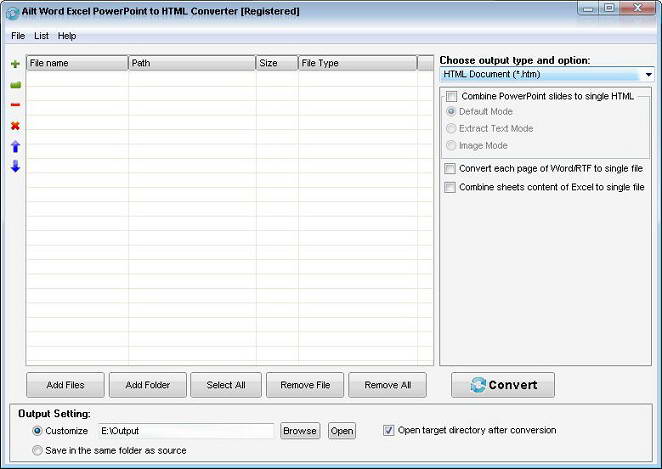Move item up with blue up arrow
This screenshot has width=662, height=469.
pyautogui.click(x=15, y=146)
